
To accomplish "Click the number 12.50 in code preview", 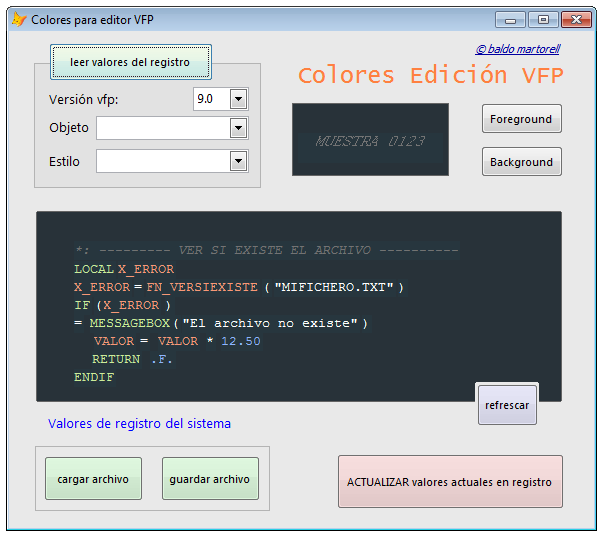I will 241,341.
